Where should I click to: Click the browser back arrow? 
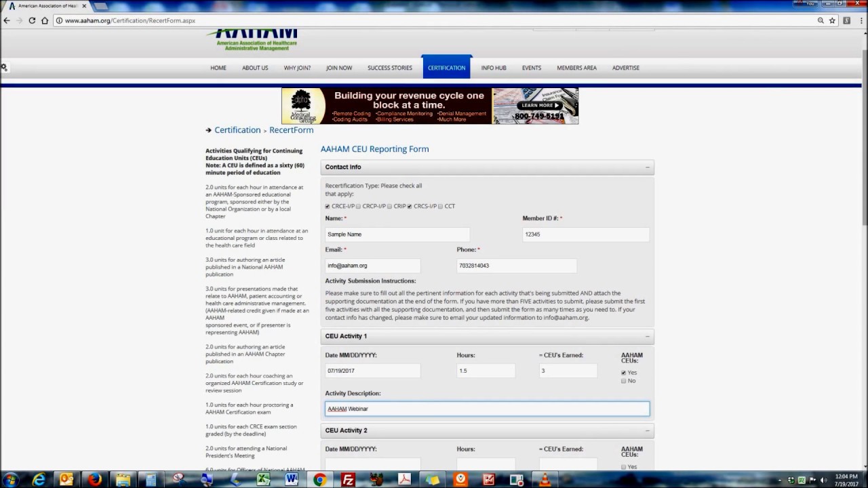click(x=7, y=20)
